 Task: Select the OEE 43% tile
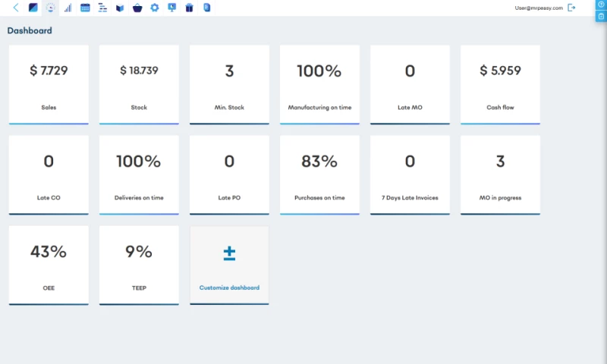tap(49, 265)
